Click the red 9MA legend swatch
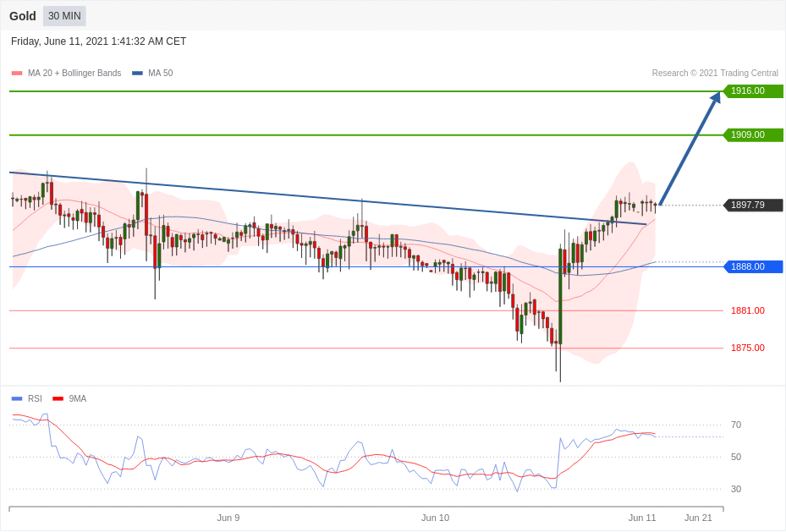 (x=58, y=398)
